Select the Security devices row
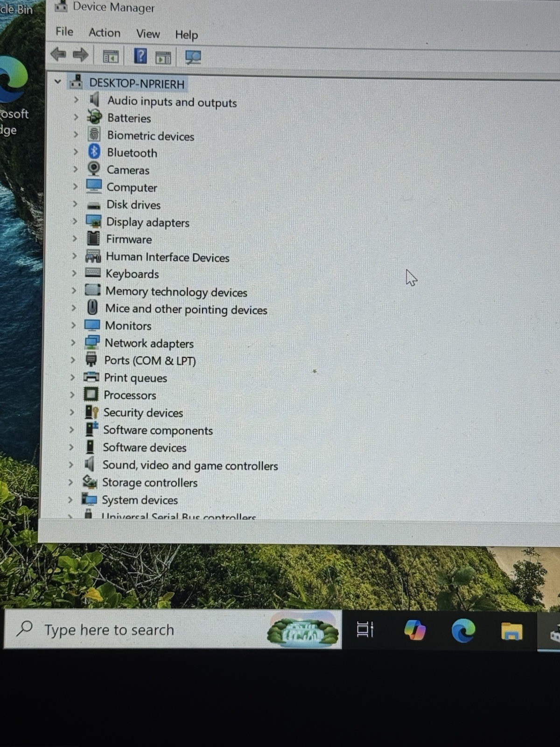This screenshot has height=747, width=560. [x=143, y=413]
